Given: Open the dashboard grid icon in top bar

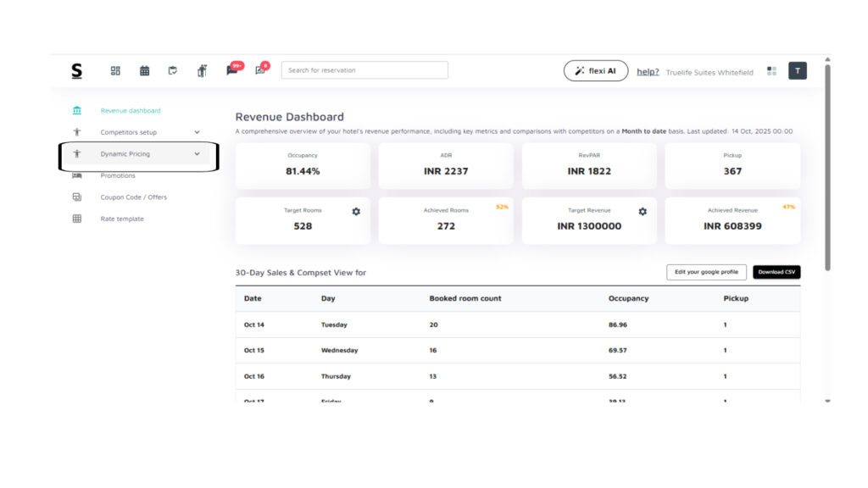Looking at the screenshot, I should (115, 71).
